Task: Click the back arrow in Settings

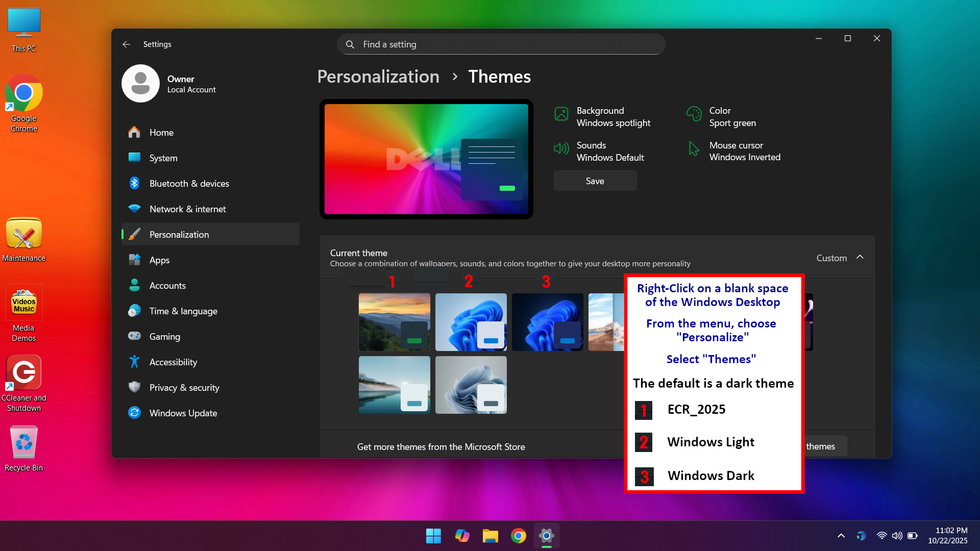Action: 127,44
